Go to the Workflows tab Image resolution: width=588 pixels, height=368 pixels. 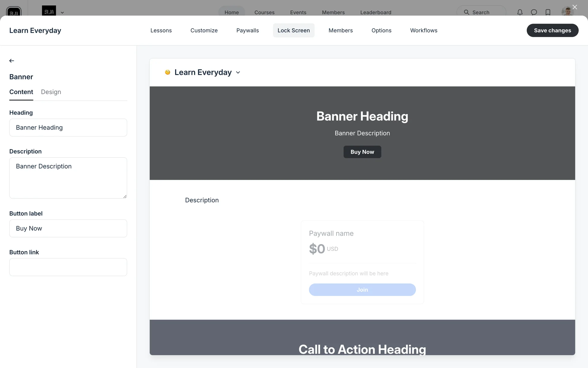424,30
